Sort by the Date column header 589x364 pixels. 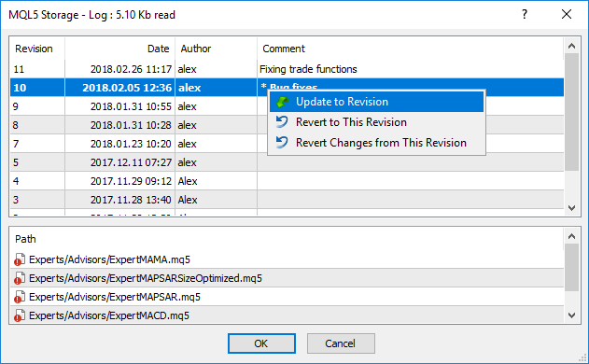point(119,49)
